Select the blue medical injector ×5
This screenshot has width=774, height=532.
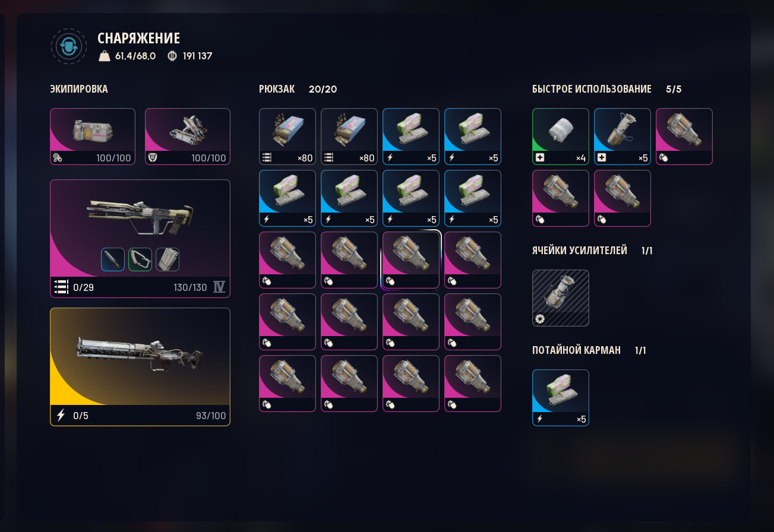coord(623,137)
